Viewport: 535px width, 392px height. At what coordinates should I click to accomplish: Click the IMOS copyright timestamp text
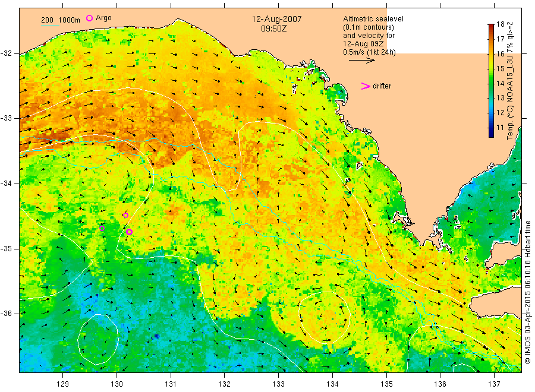[527, 292]
